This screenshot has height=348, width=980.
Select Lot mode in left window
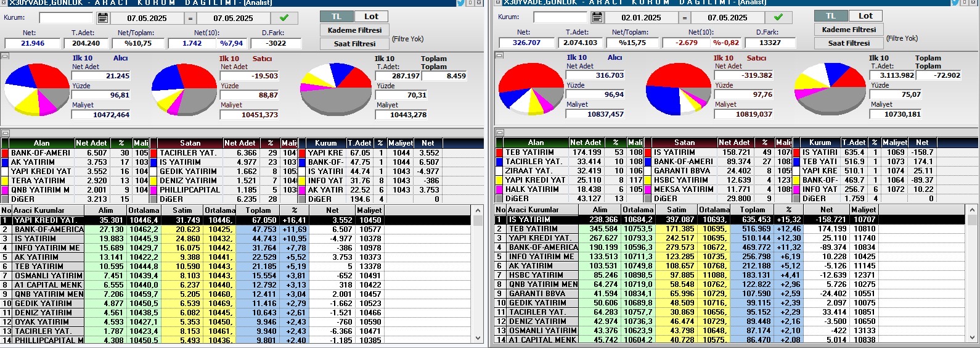371,16
